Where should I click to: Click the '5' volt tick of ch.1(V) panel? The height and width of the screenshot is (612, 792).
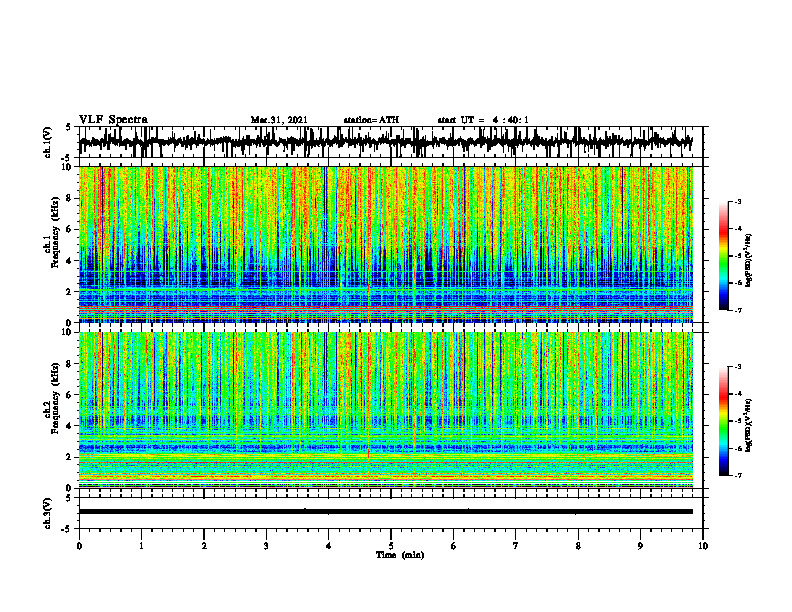[68, 127]
